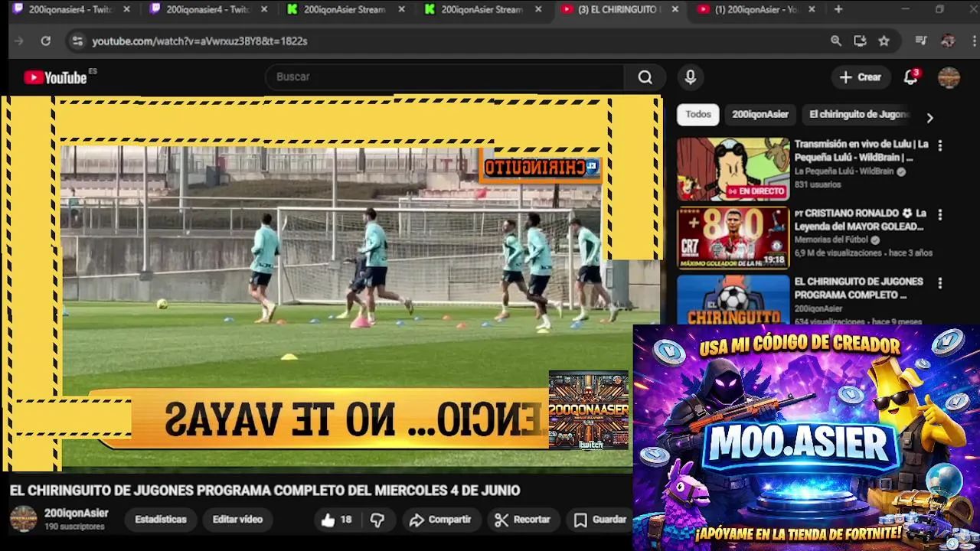Select the Todos filter chip

698,115
